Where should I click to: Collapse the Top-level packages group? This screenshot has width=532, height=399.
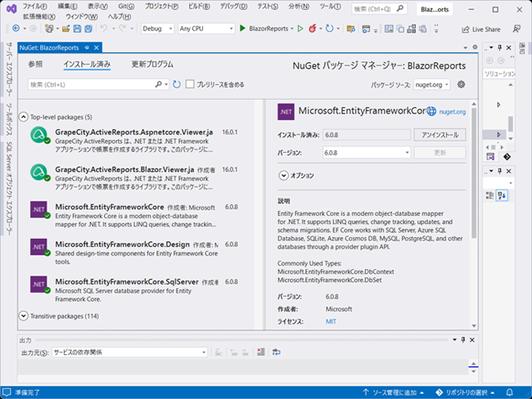(23, 117)
